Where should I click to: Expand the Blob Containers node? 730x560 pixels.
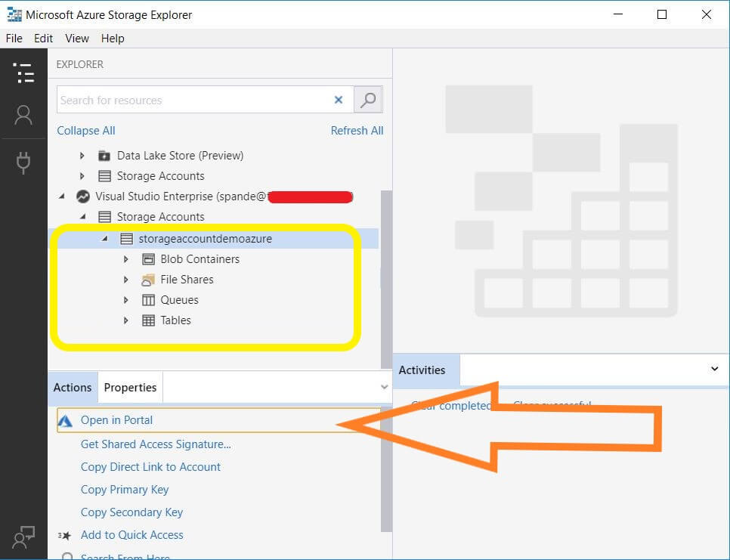[x=125, y=259]
